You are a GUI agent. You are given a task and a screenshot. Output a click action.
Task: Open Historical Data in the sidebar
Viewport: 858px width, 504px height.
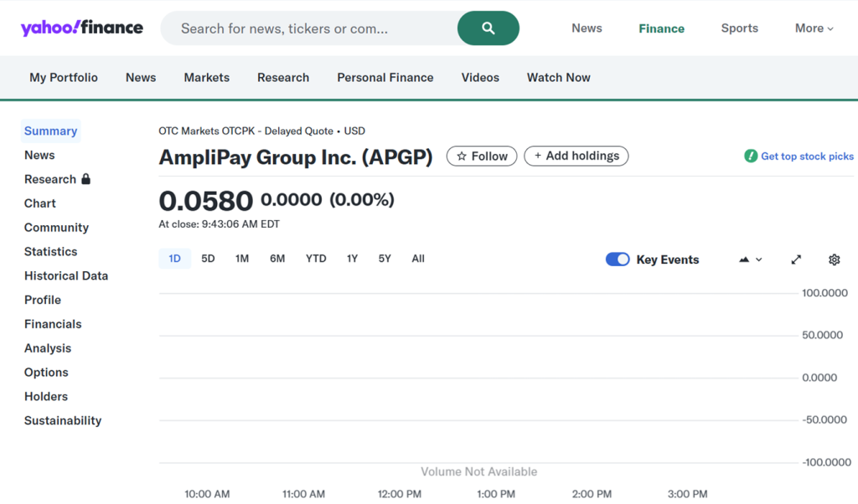tap(66, 275)
